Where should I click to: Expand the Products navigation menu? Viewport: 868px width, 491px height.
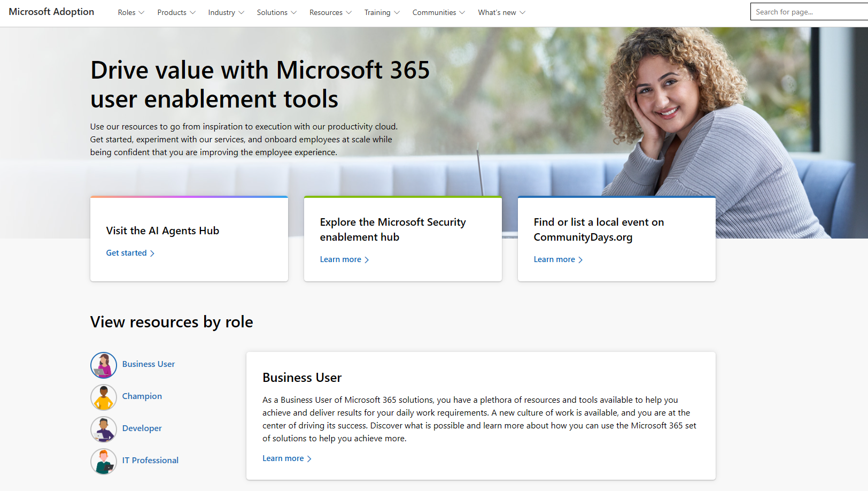coord(176,12)
